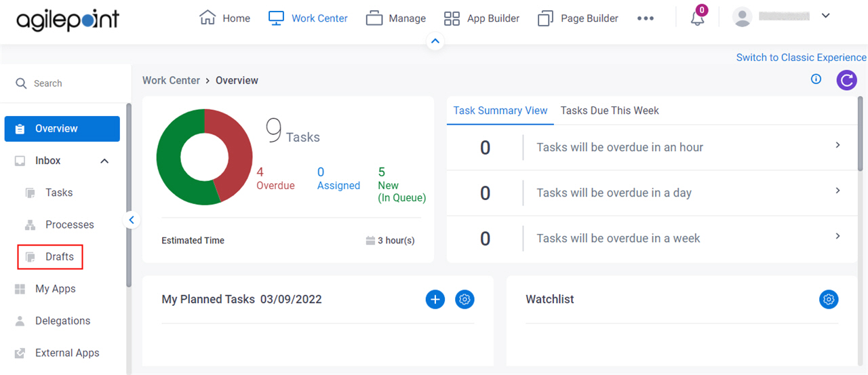Viewport: 868px width, 375px height.
Task: Click the Delegations person icon
Action: coord(20,321)
